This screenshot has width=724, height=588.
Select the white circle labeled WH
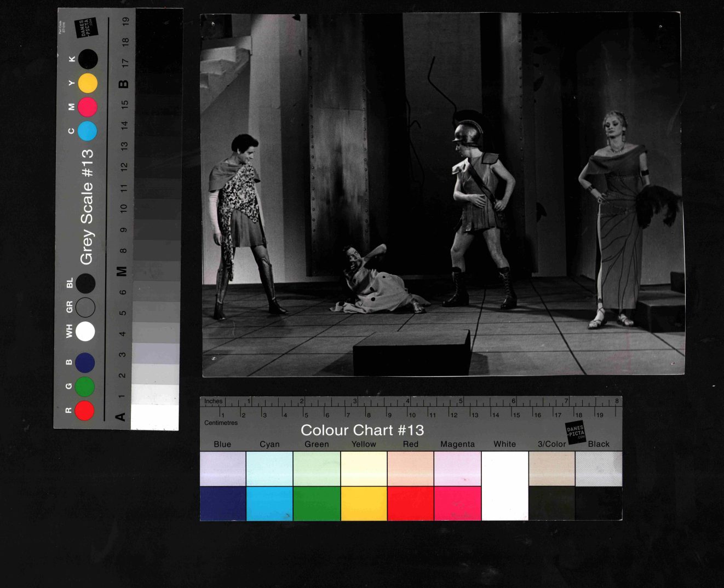click(x=85, y=331)
